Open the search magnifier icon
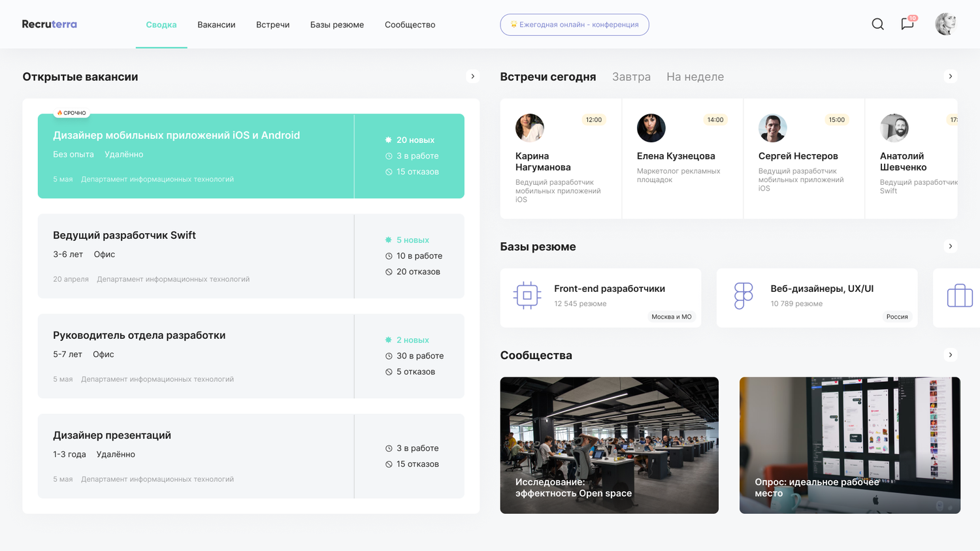This screenshot has width=980, height=551. [877, 24]
